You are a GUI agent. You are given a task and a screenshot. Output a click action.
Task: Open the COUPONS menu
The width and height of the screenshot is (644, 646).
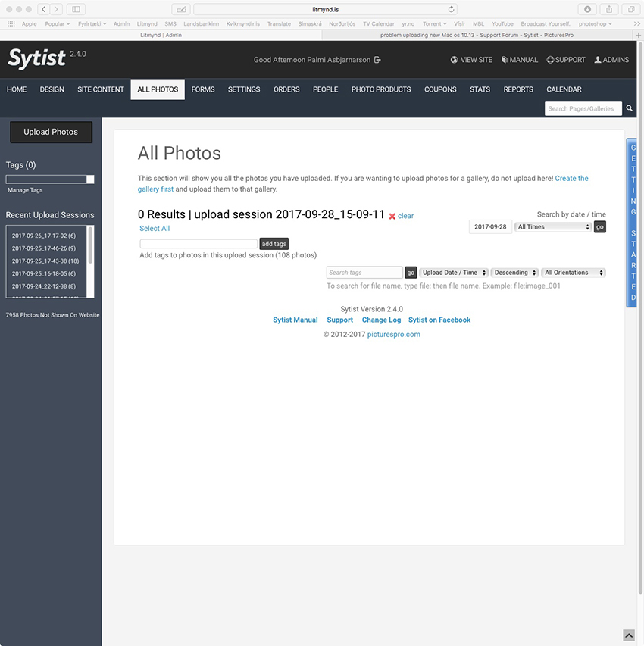440,89
